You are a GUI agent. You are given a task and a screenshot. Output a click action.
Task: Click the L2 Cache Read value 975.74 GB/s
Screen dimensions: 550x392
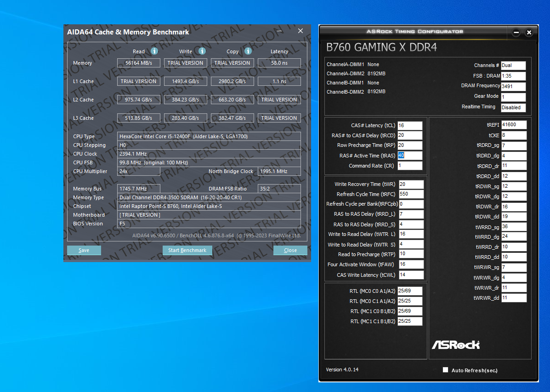pos(139,100)
